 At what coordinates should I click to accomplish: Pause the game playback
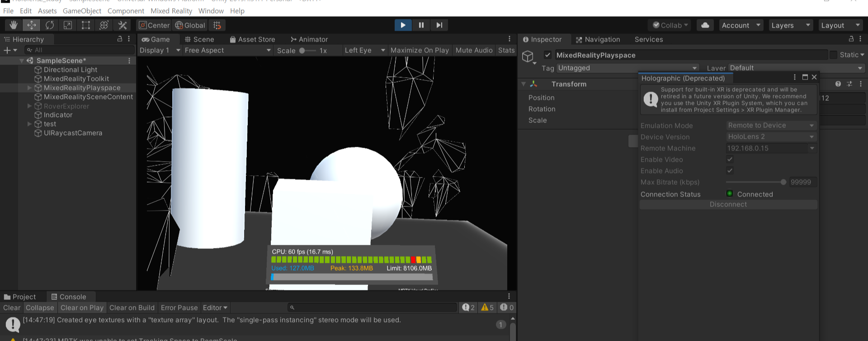(x=421, y=25)
